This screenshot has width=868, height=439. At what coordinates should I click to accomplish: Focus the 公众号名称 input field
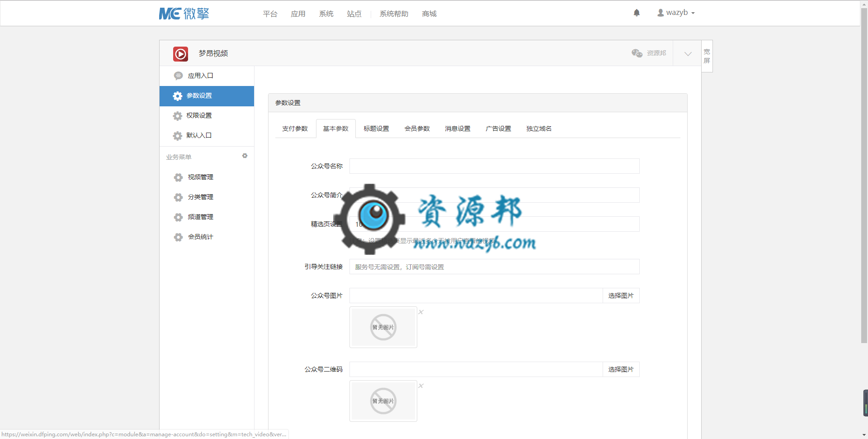click(x=494, y=166)
